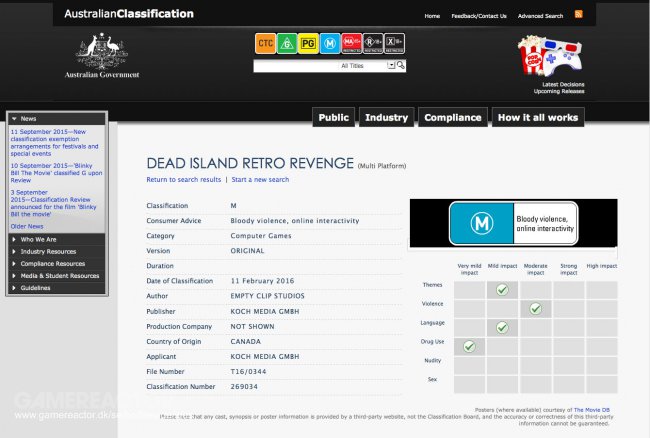Open the Compliance tab
Image resolution: width=650 pixels, height=438 pixels.
coord(453,118)
